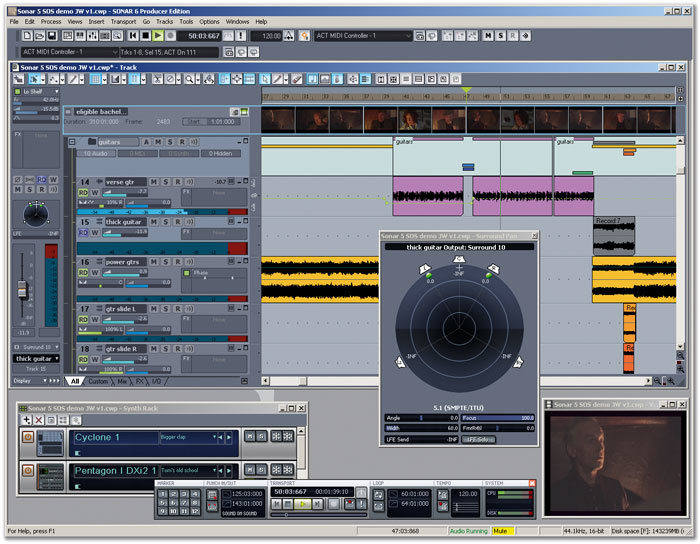Toggle automation Write (W) on thick guitar track
This screenshot has height=544, width=700.
click(95, 233)
